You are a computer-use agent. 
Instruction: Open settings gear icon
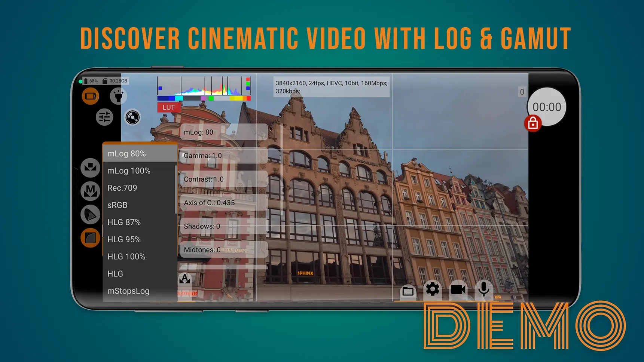tap(433, 289)
